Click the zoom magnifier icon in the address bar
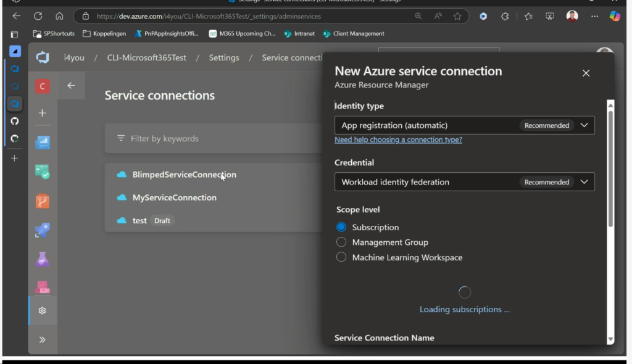Image resolution: width=632 pixels, height=364 pixels. pyautogui.click(x=418, y=16)
